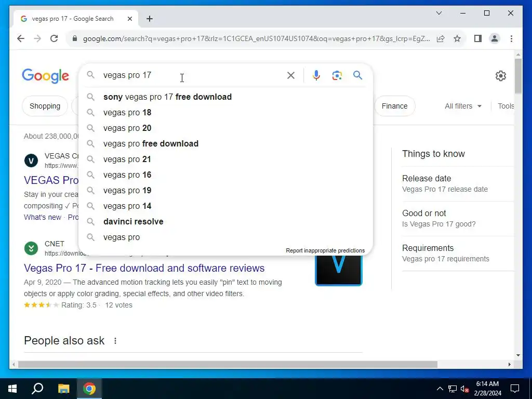Click the horizontal scrollbar thumb
532x399 pixels.
(x=228, y=364)
